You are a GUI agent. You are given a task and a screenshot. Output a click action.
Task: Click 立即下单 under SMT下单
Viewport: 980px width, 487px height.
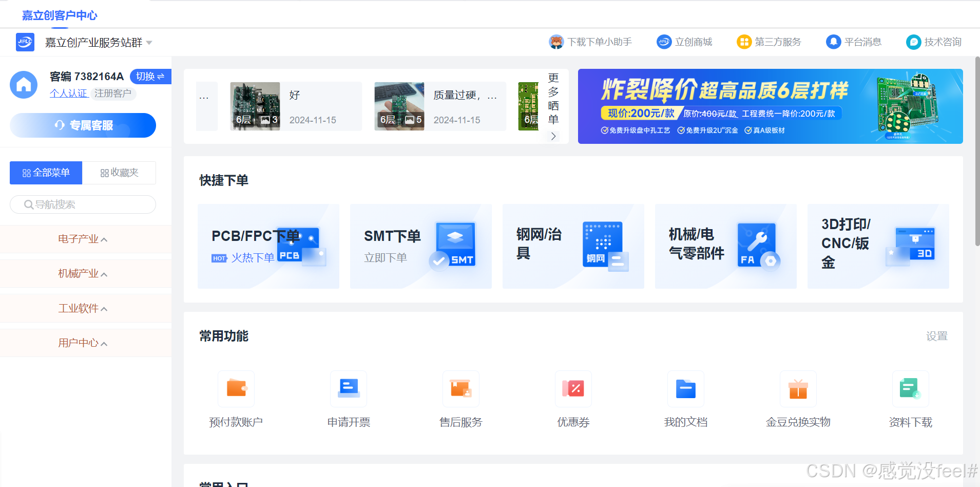coord(386,258)
